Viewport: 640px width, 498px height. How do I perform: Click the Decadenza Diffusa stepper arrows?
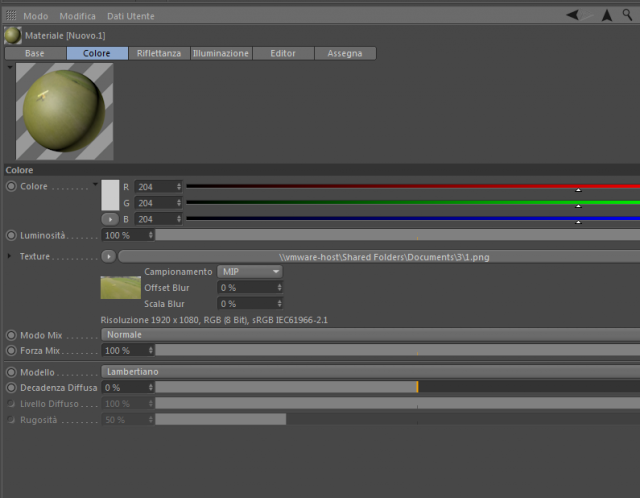151,387
